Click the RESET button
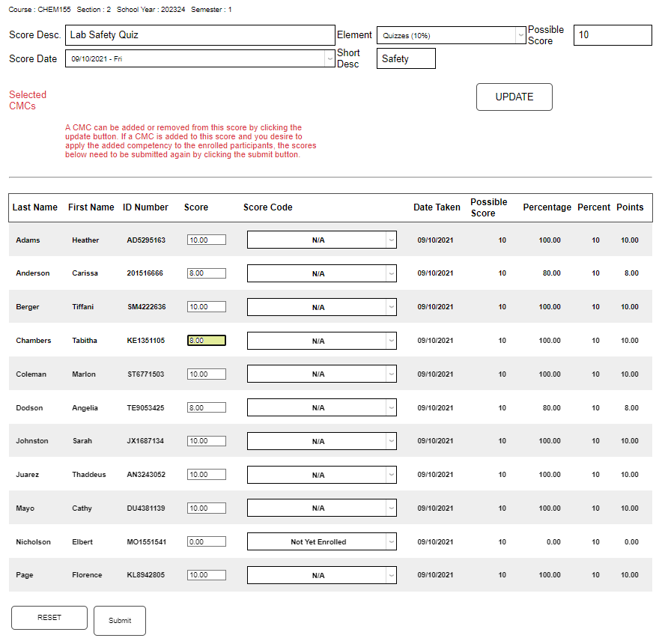The height and width of the screenshot is (644, 662). click(49, 617)
